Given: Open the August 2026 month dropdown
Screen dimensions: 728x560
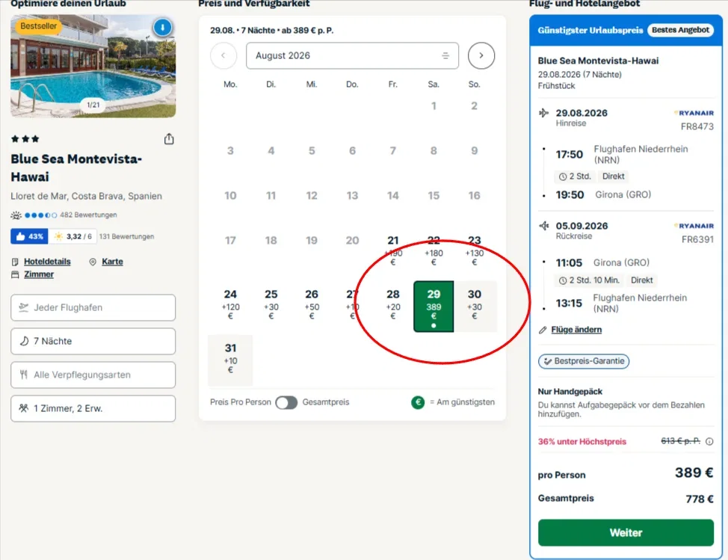Looking at the screenshot, I should (x=352, y=56).
